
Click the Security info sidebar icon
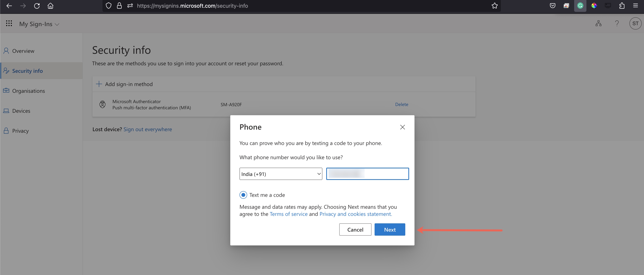click(x=6, y=70)
